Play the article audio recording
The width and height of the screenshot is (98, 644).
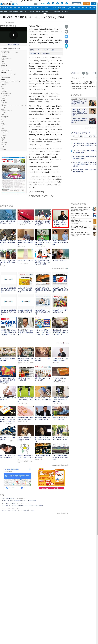(x=14, y=35)
